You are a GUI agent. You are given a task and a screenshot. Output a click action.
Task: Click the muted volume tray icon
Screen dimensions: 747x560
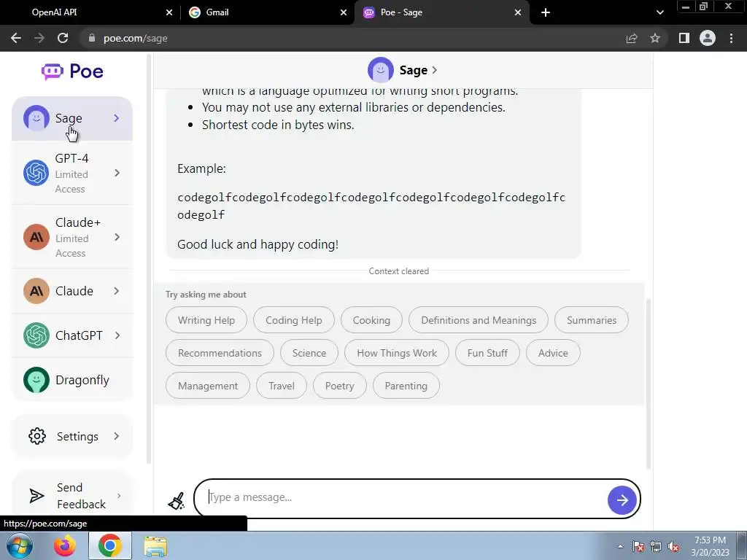tap(673, 547)
